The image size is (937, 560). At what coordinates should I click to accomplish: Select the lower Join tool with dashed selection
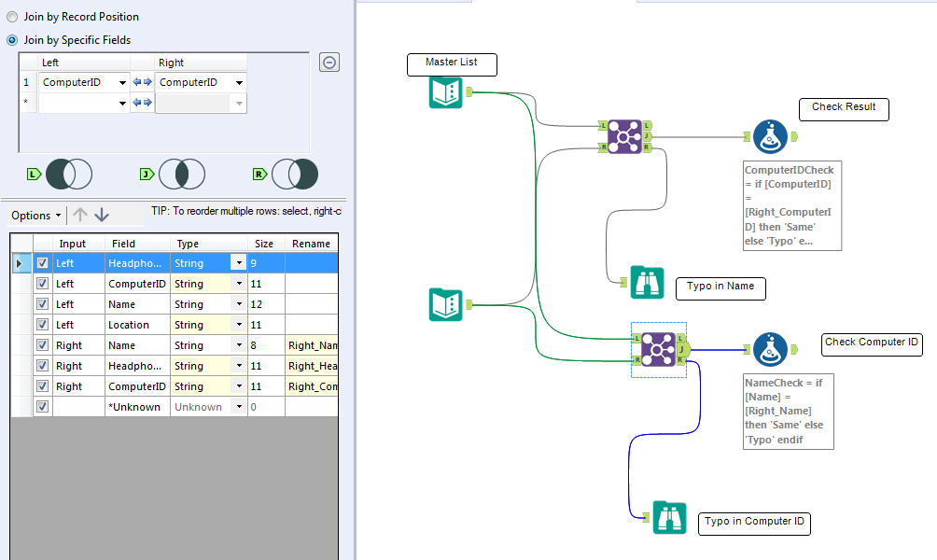(x=659, y=349)
